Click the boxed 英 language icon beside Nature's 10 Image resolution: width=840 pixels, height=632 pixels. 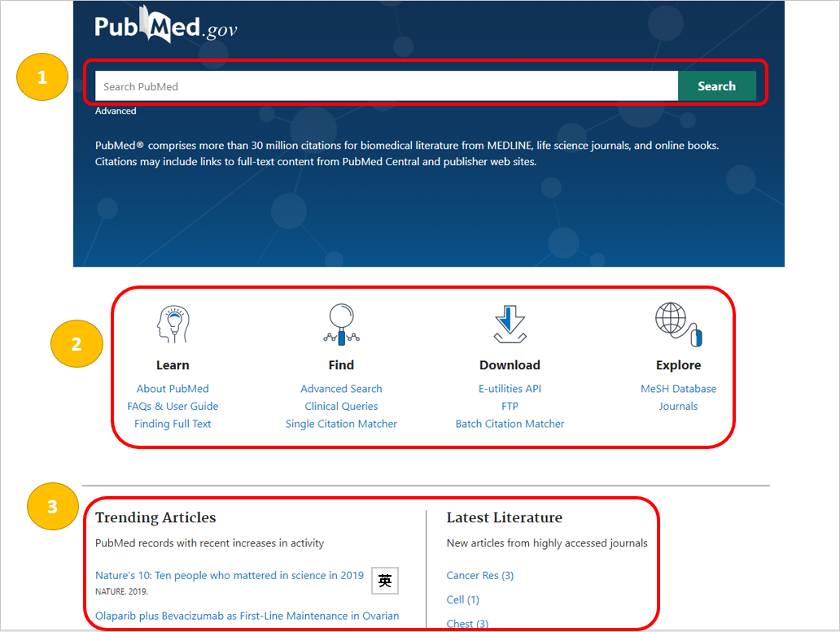coord(385,581)
